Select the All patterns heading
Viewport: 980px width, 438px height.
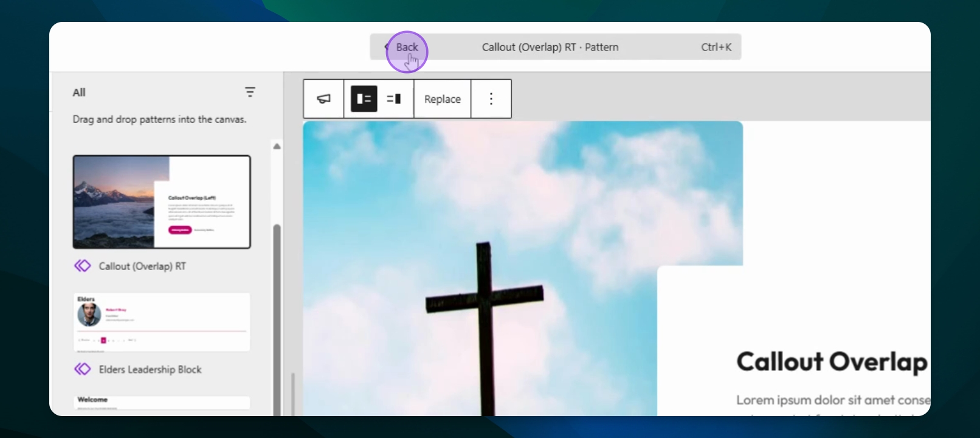[79, 92]
